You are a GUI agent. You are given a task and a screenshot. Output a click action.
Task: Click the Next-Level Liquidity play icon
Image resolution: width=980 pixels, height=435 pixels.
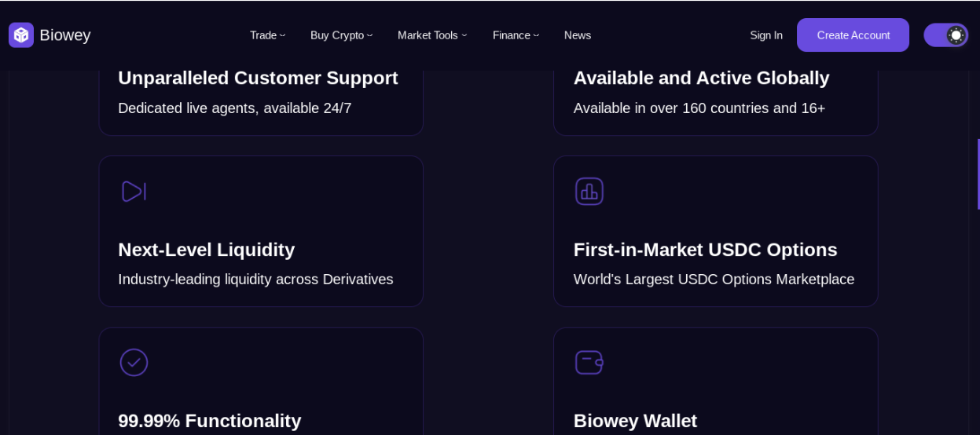(x=134, y=192)
